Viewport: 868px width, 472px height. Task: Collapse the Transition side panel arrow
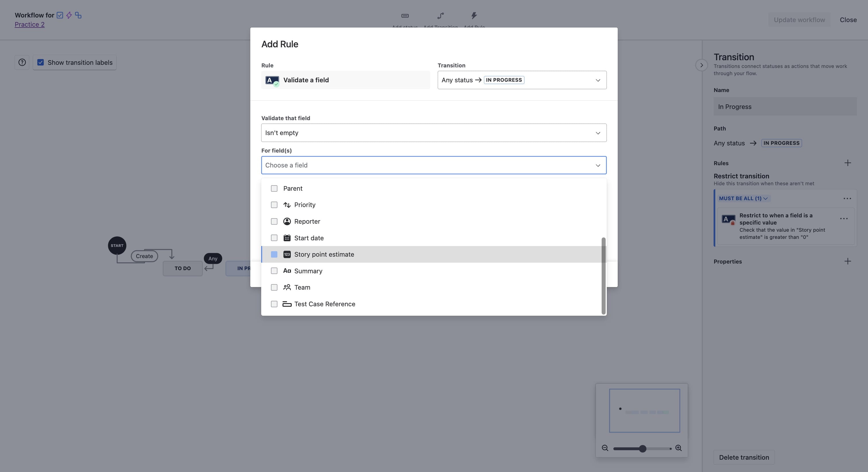coord(702,65)
